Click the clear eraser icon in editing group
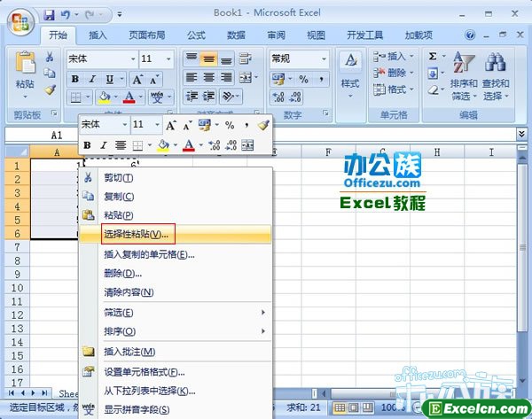 [x=433, y=90]
